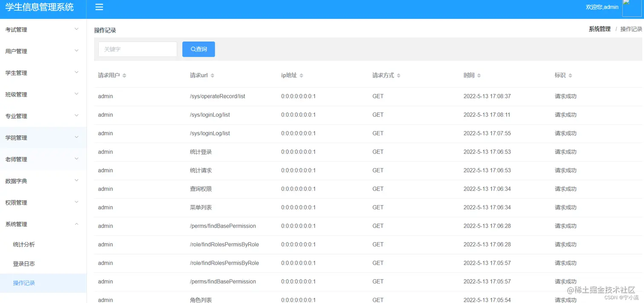Click 操作记录 in the breadcrumb
The image size is (644, 303).
631,29
